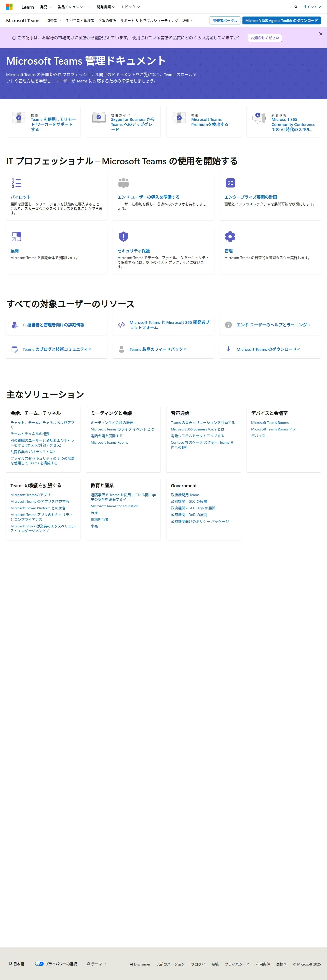The width and height of the screenshot is (327, 980).
Task: Click the remote worker overview card image
Action: coord(19,118)
